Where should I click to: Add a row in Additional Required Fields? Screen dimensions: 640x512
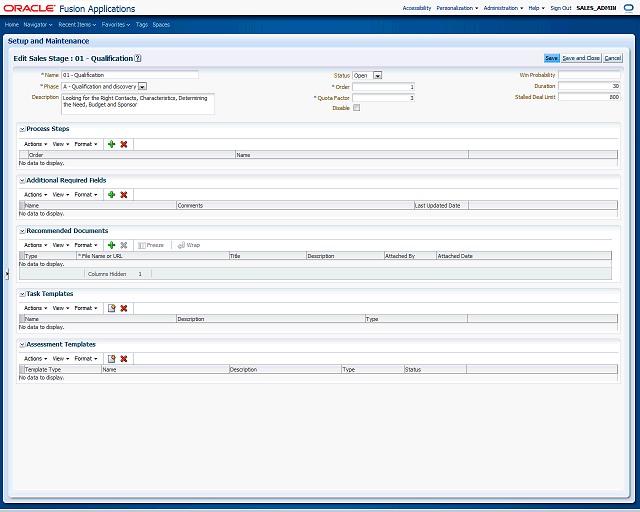[111, 195]
